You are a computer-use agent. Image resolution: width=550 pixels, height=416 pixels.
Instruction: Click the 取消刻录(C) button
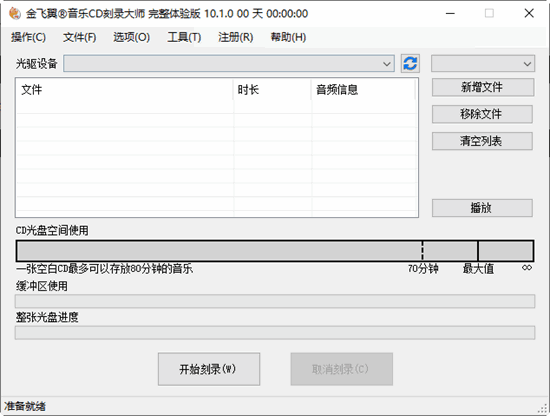point(341,369)
